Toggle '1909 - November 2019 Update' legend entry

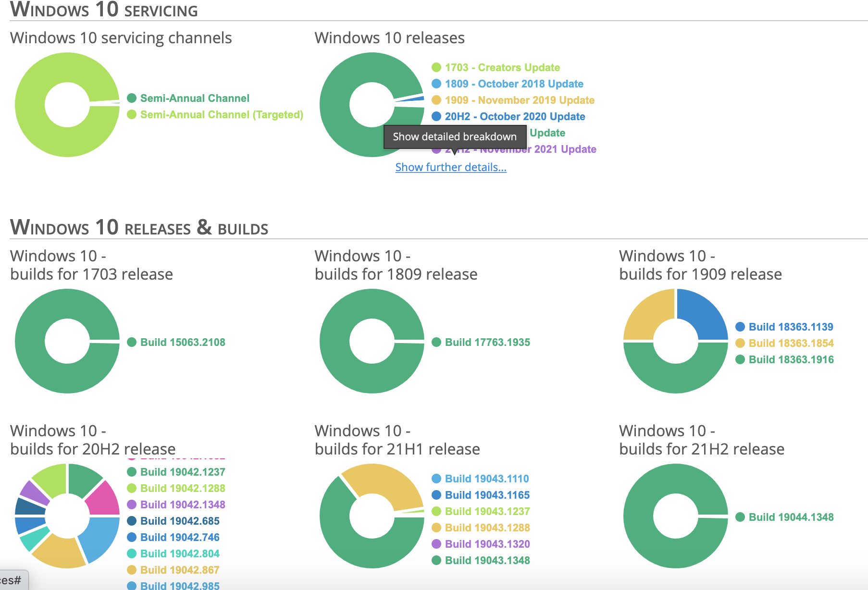pyautogui.click(x=513, y=100)
